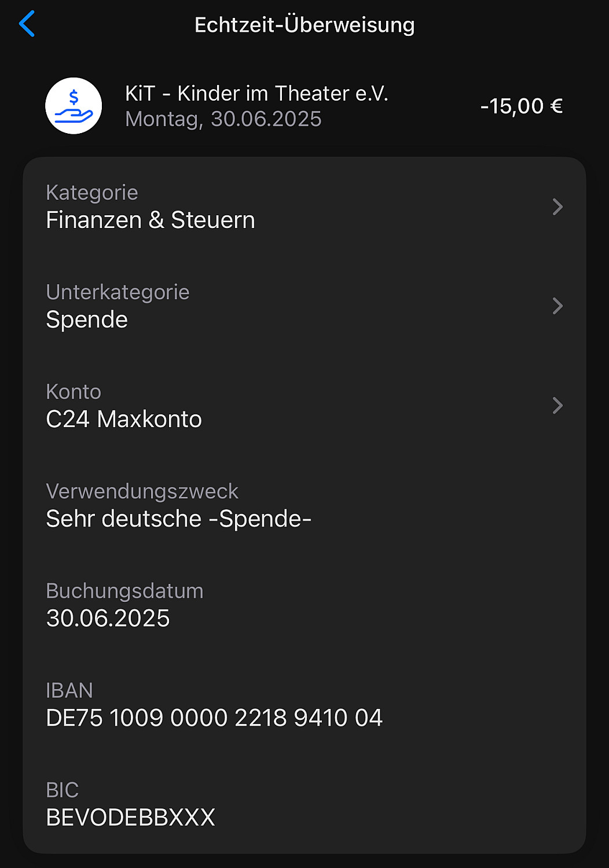The width and height of the screenshot is (609, 868).
Task: Open the Konto row chevron
Action: (557, 406)
